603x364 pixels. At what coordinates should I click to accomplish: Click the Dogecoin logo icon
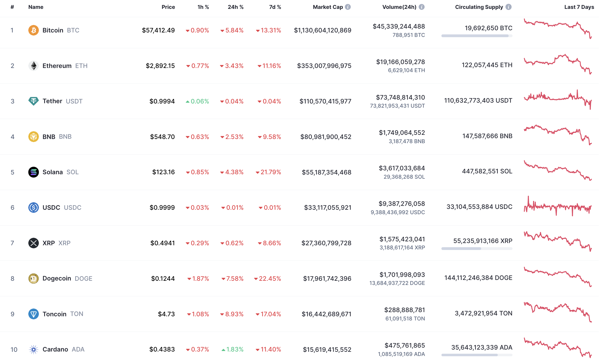[x=34, y=278]
